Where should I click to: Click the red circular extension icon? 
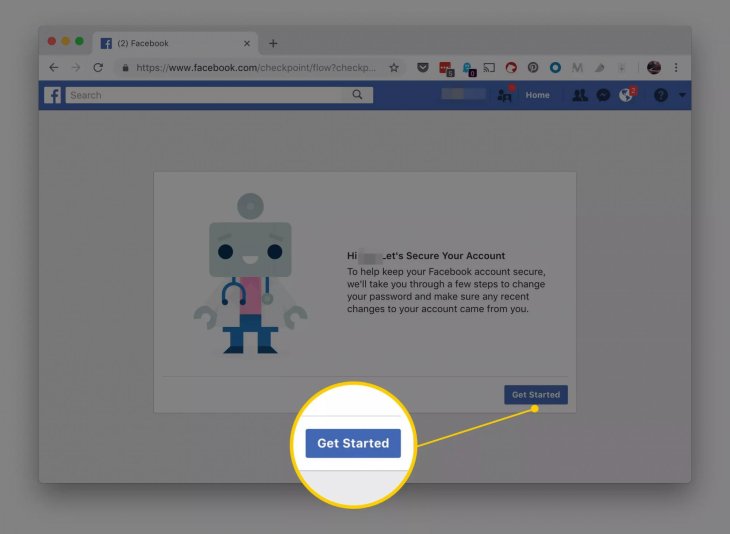[511, 68]
